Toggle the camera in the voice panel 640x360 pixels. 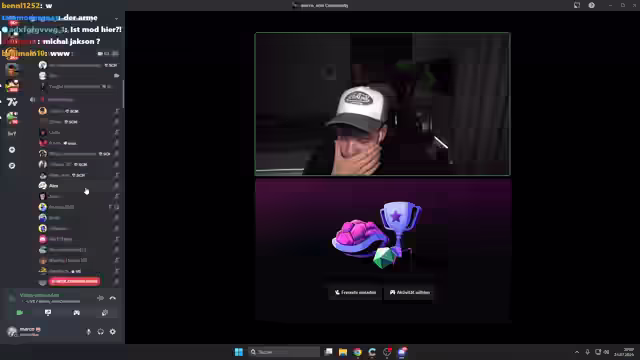point(20,313)
